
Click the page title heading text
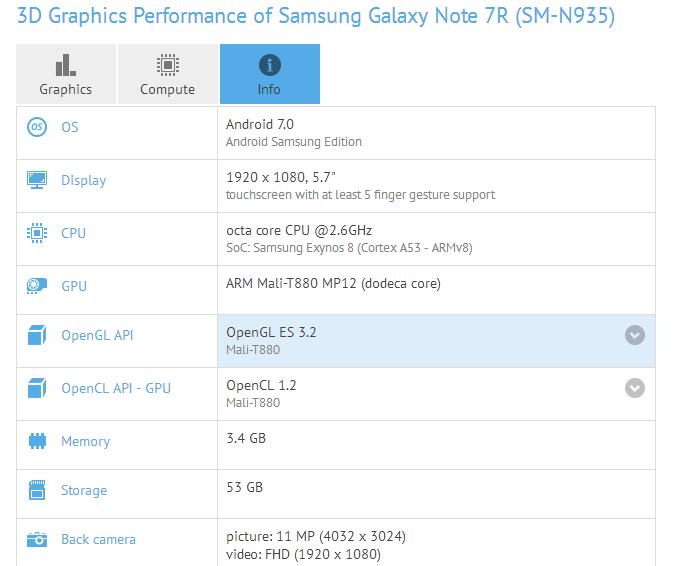[316, 17]
